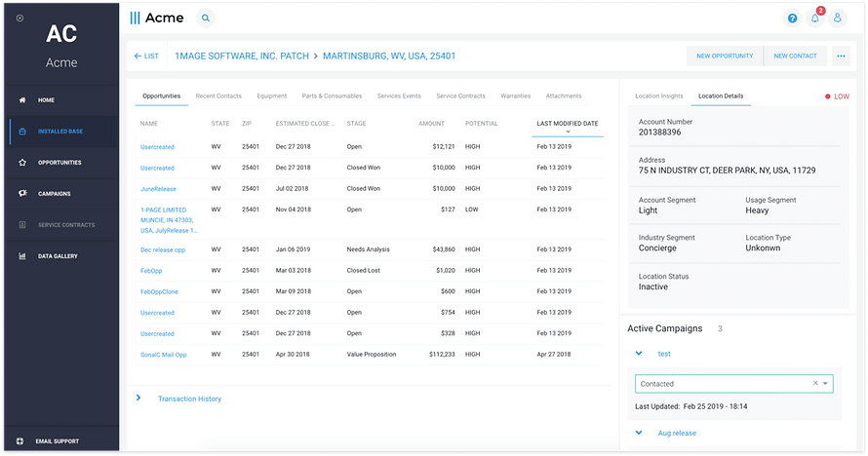
Task: Collapse sidebar using the top-left circle icon
Action: 20,19
